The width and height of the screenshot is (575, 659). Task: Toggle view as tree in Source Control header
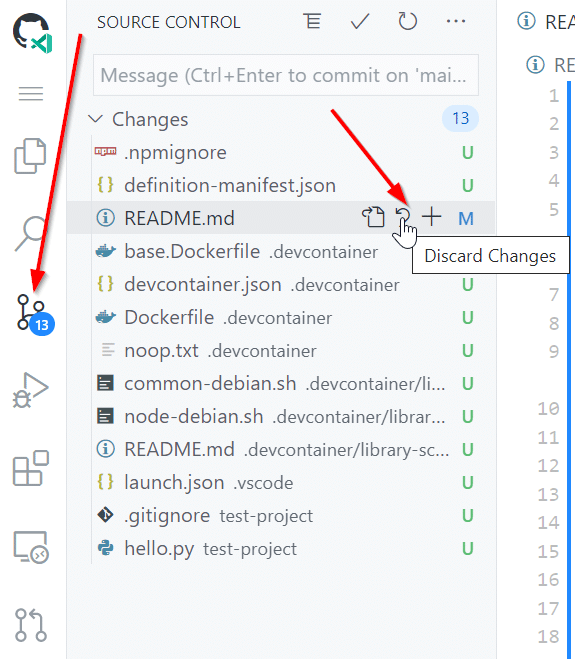[312, 21]
